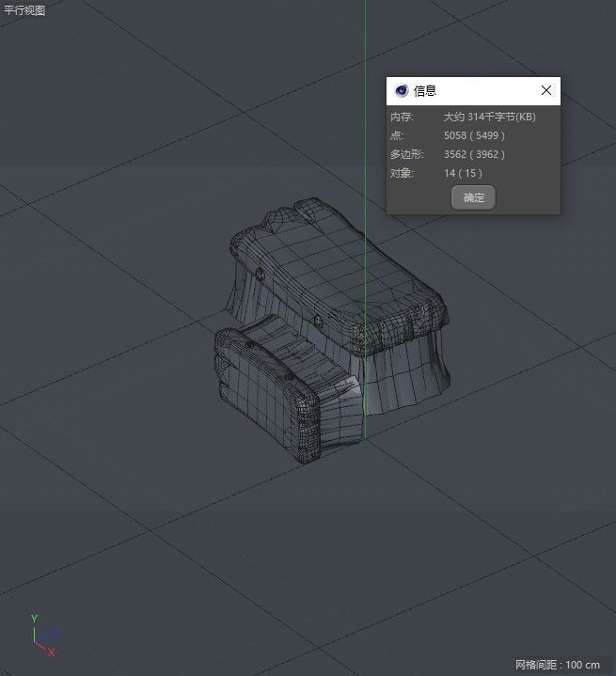Close the 信息 dialog with X
Screen dimensions: 616x676
(x=546, y=90)
